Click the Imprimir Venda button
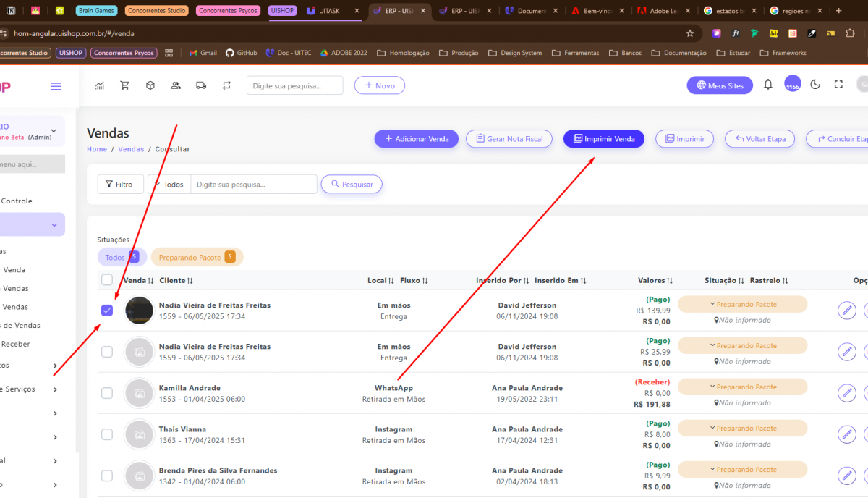The image size is (868, 498). [603, 139]
